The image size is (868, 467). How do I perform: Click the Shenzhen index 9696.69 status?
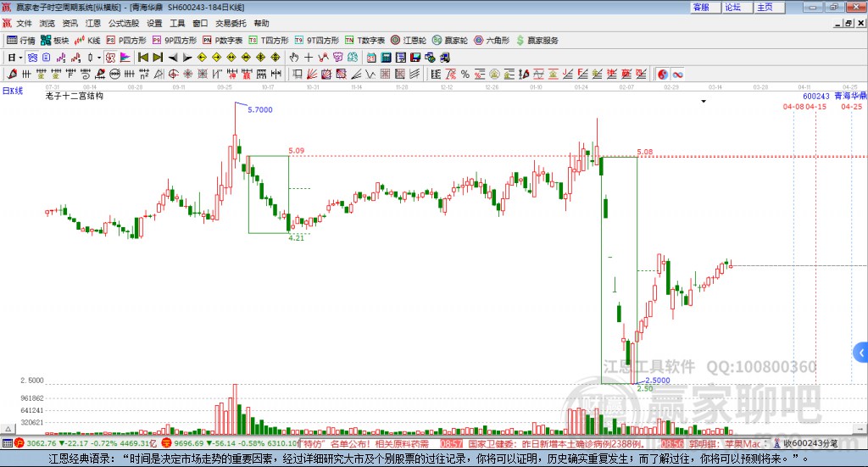[x=189, y=443]
